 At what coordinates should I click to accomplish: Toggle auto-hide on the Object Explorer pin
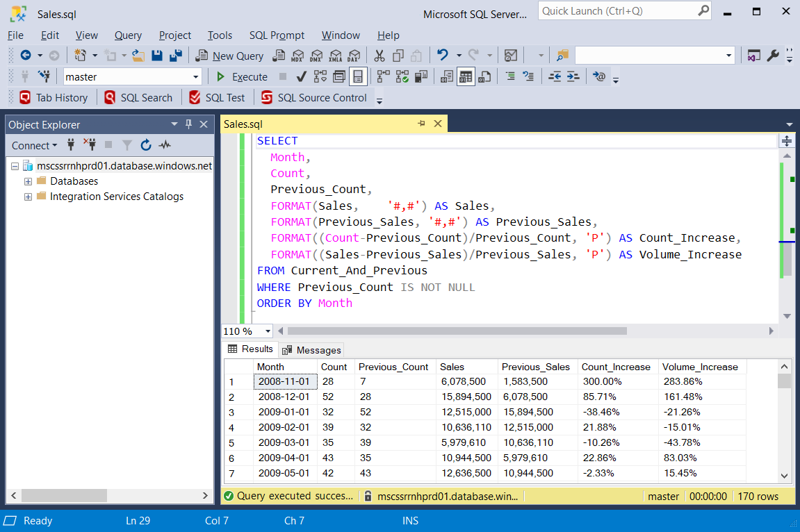coord(188,124)
